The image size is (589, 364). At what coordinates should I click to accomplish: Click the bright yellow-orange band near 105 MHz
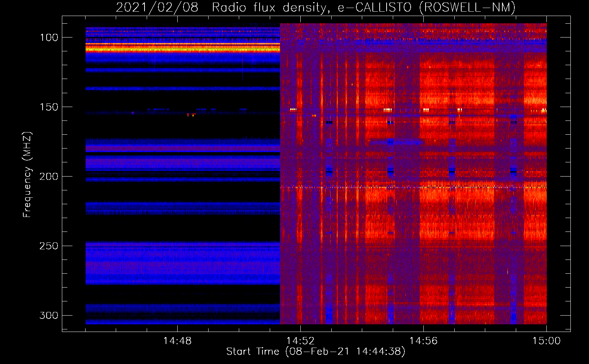point(183,47)
